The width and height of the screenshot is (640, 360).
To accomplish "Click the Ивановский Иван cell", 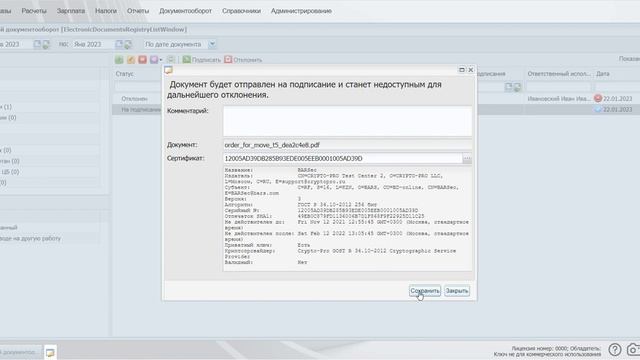I will click(x=558, y=99).
